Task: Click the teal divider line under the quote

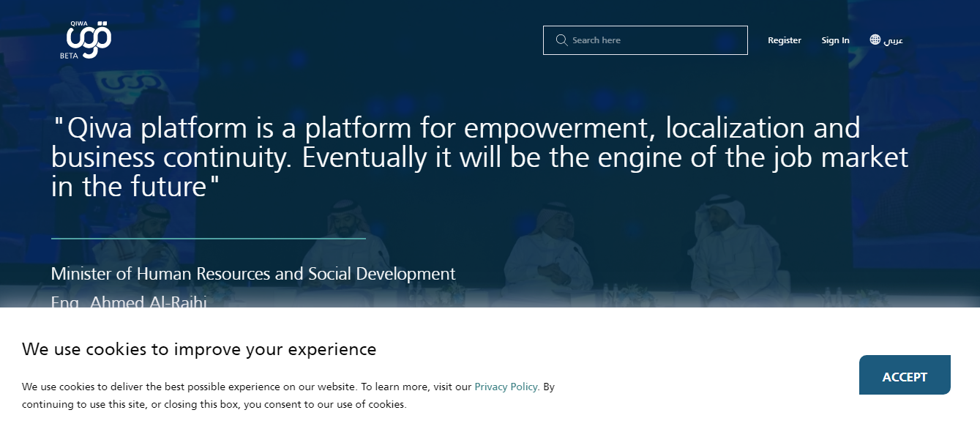Action: pyautogui.click(x=208, y=239)
